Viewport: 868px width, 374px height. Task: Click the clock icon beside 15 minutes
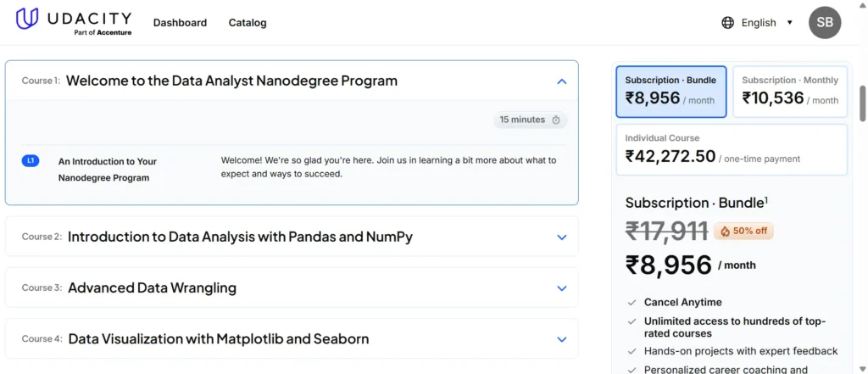pos(556,120)
